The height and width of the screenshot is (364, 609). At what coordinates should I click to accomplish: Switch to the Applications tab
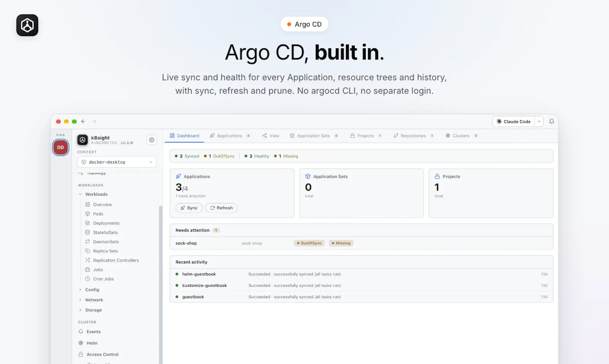(x=230, y=136)
